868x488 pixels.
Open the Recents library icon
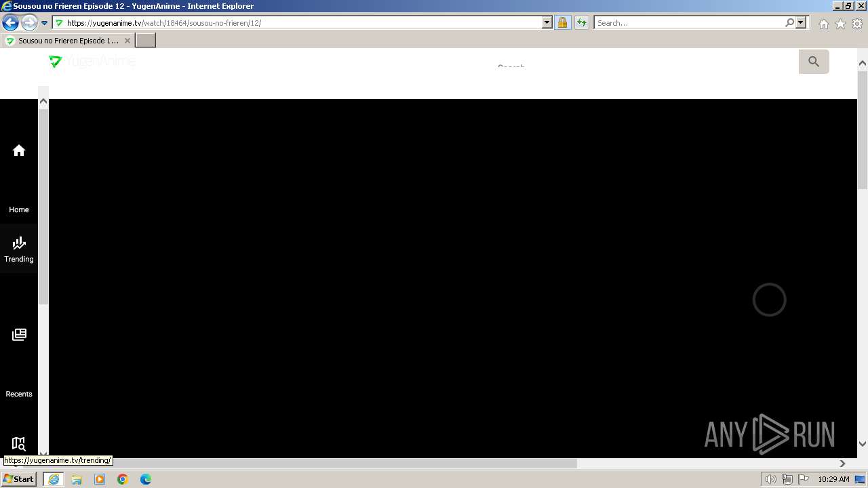[19, 334]
